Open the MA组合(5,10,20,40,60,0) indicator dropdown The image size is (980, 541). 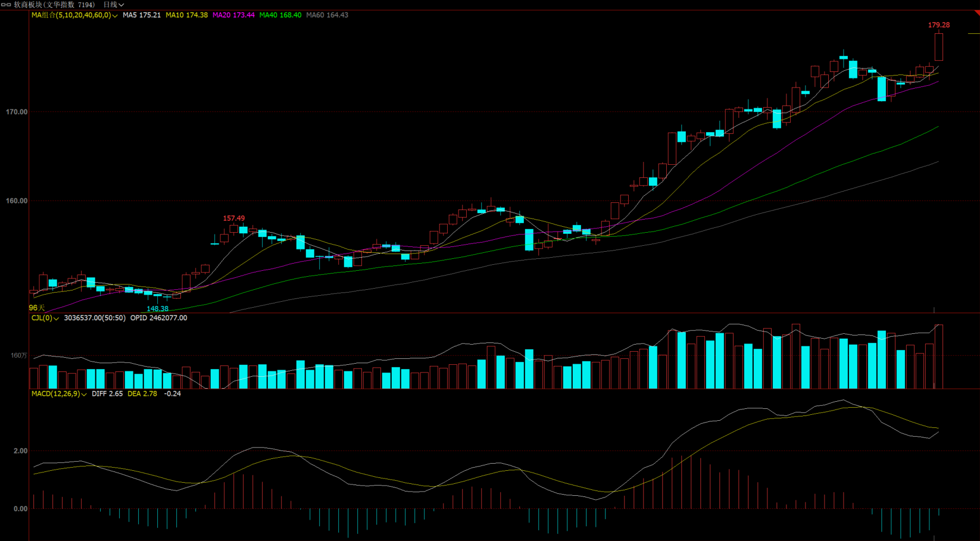(x=74, y=15)
